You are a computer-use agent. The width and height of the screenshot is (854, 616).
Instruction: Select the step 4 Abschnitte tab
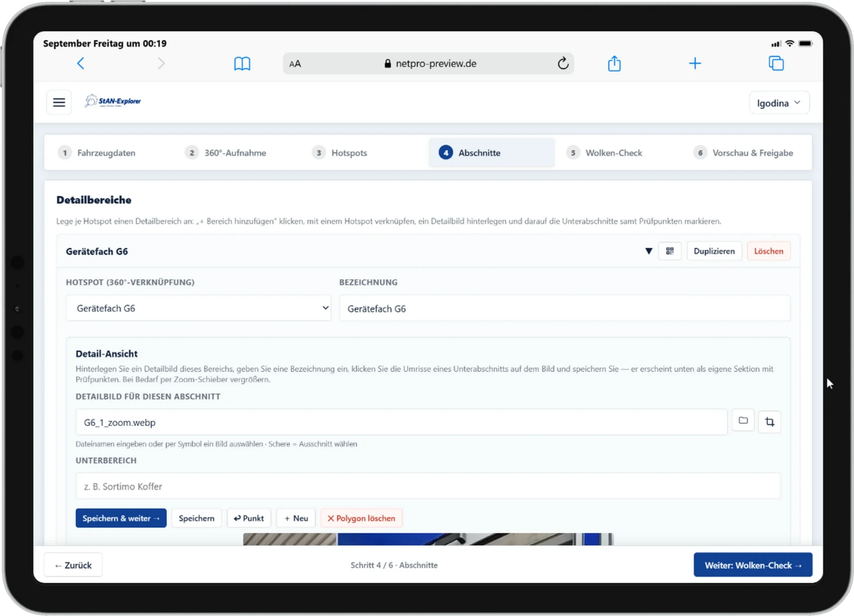pyautogui.click(x=492, y=153)
